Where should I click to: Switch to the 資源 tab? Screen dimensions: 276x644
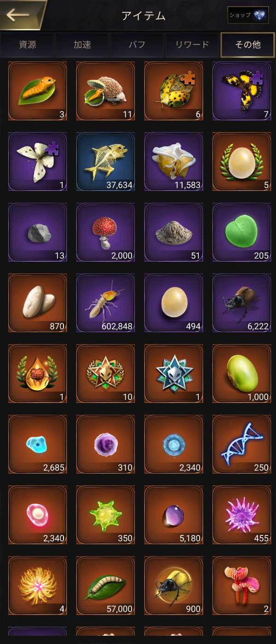[x=27, y=45]
